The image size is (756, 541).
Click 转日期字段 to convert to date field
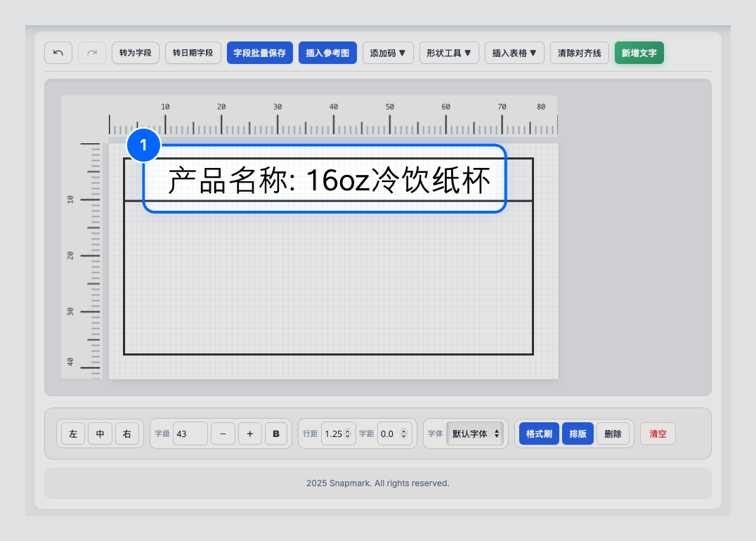pos(193,53)
